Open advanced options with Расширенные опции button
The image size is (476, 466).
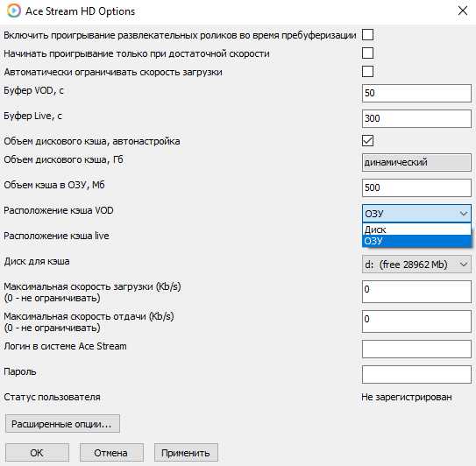62,424
